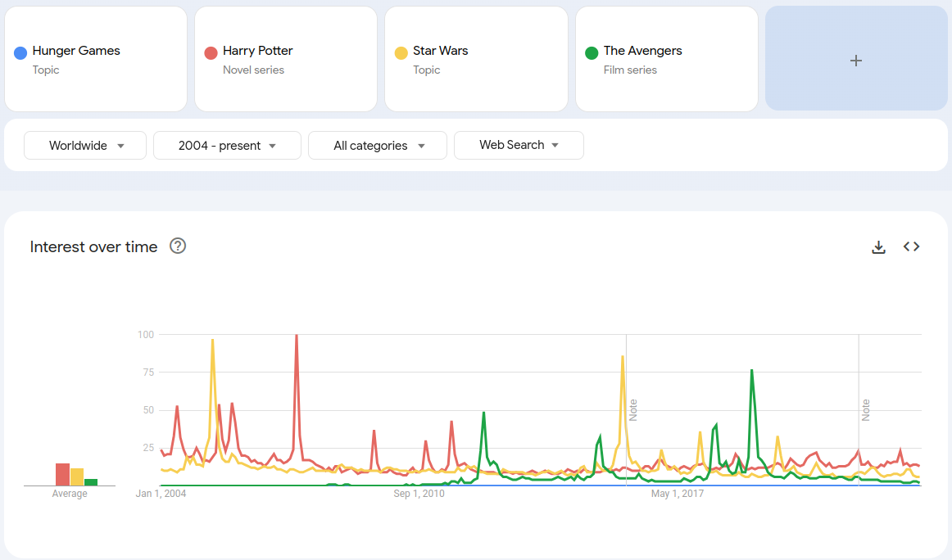Open the 2004 - present time range dropdown
The height and width of the screenshot is (560, 952).
pos(227,146)
